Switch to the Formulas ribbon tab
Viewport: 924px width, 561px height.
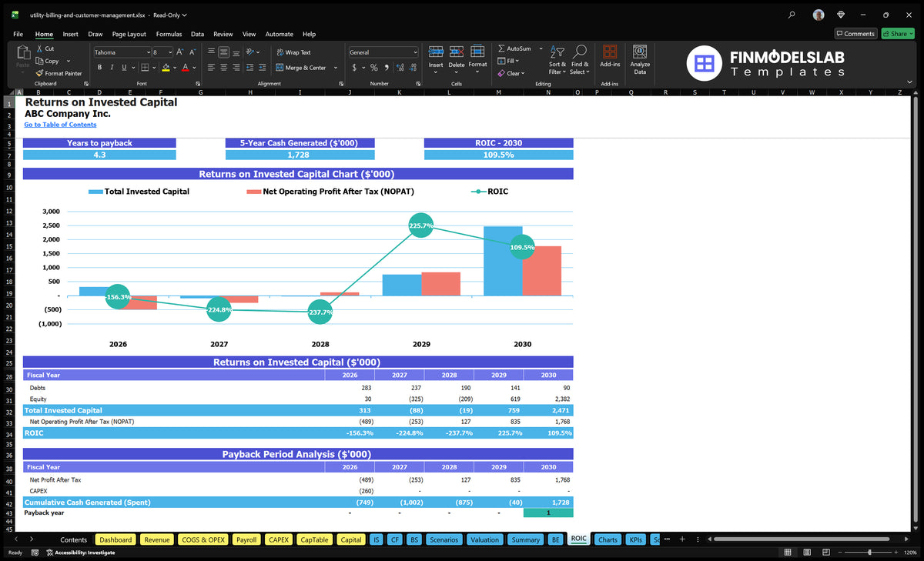(x=169, y=34)
